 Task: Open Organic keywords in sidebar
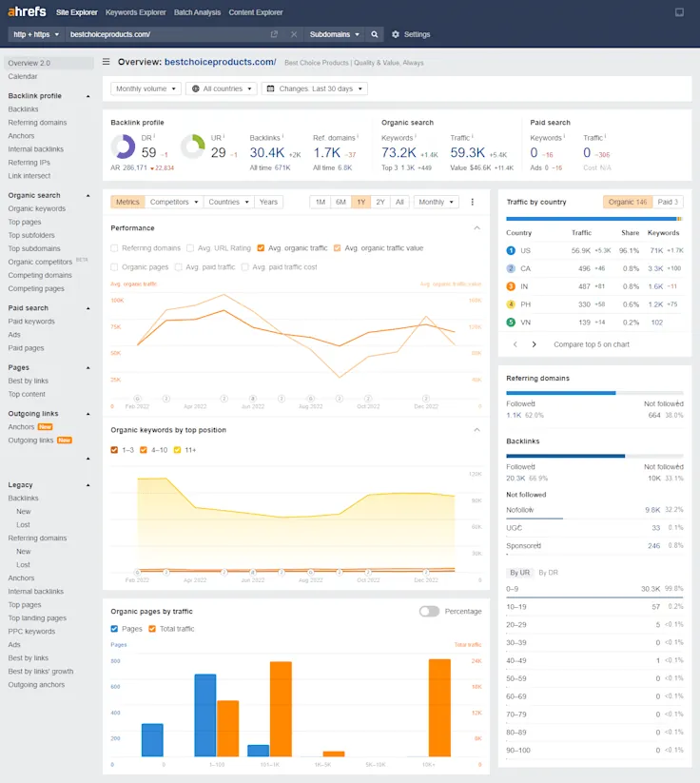coord(36,208)
